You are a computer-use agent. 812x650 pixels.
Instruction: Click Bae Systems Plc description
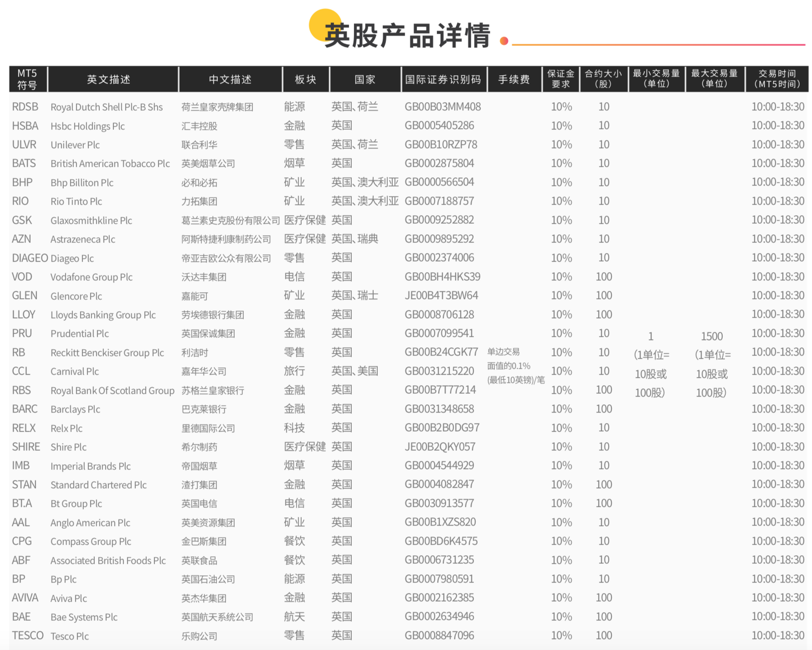tap(84, 617)
